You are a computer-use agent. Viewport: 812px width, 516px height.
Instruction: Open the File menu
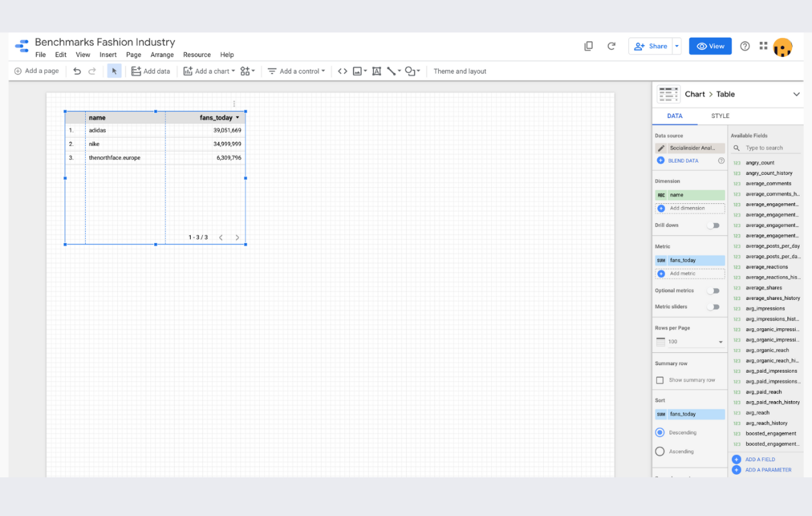tap(41, 55)
